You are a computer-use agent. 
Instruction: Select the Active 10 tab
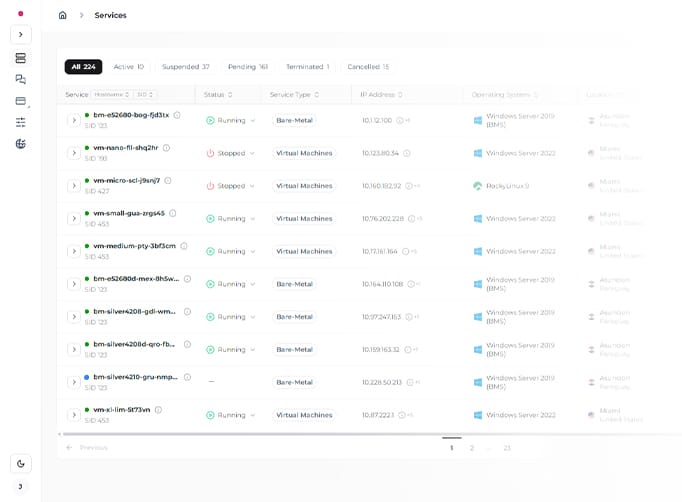129,67
